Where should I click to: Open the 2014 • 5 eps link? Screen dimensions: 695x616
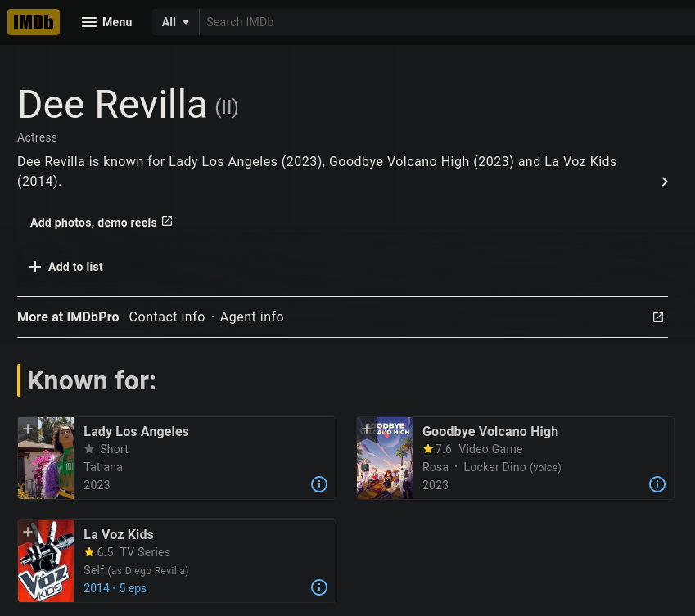tap(115, 588)
